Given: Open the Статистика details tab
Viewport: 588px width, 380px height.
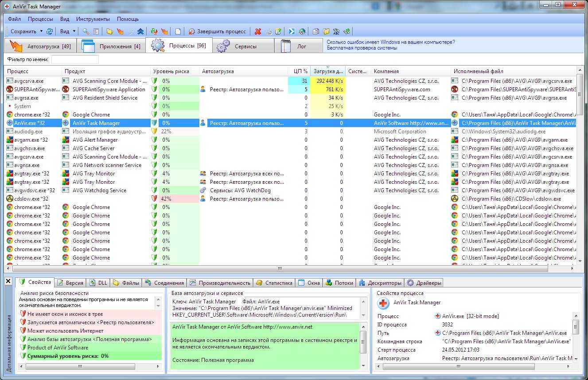Looking at the screenshot, I should [274, 283].
